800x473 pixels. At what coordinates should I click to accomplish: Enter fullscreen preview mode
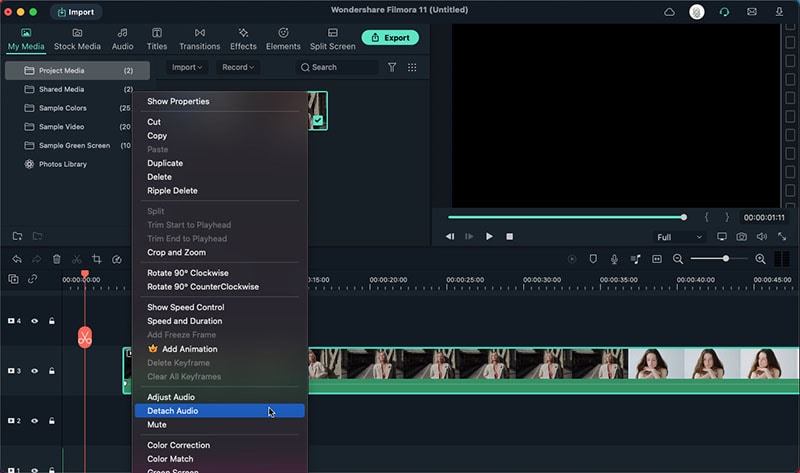point(782,237)
